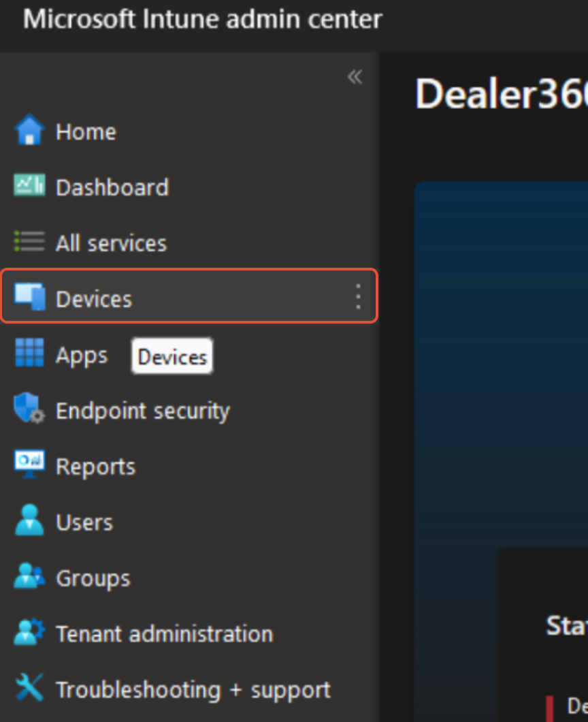The height and width of the screenshot is (722, 588).
Task: Click the Groups people icon
Action: point(29,576)
